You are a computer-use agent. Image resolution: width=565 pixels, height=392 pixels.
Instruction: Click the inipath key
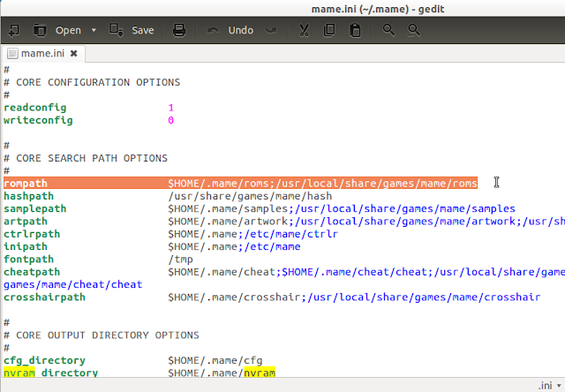26,246
